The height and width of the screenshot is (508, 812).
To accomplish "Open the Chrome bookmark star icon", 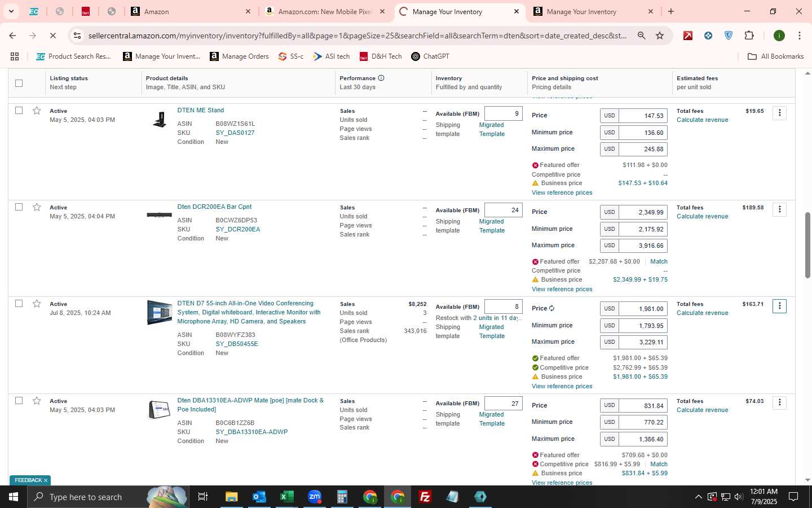I will (x=660, y=36).
